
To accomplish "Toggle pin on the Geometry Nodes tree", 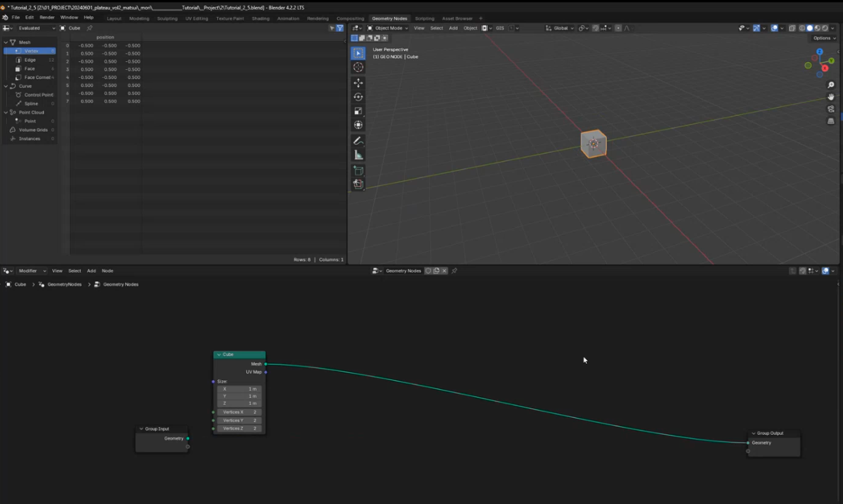I will point(454,271).
